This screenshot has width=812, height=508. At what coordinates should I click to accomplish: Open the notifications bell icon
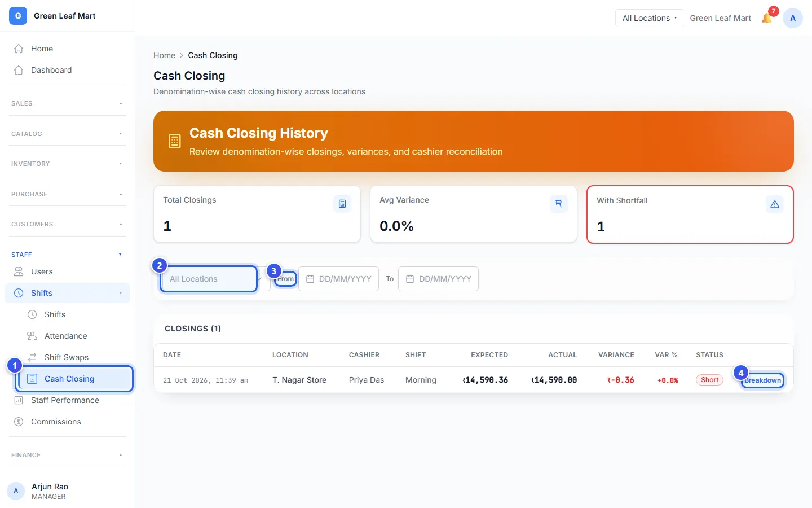(x=767, y=18)
